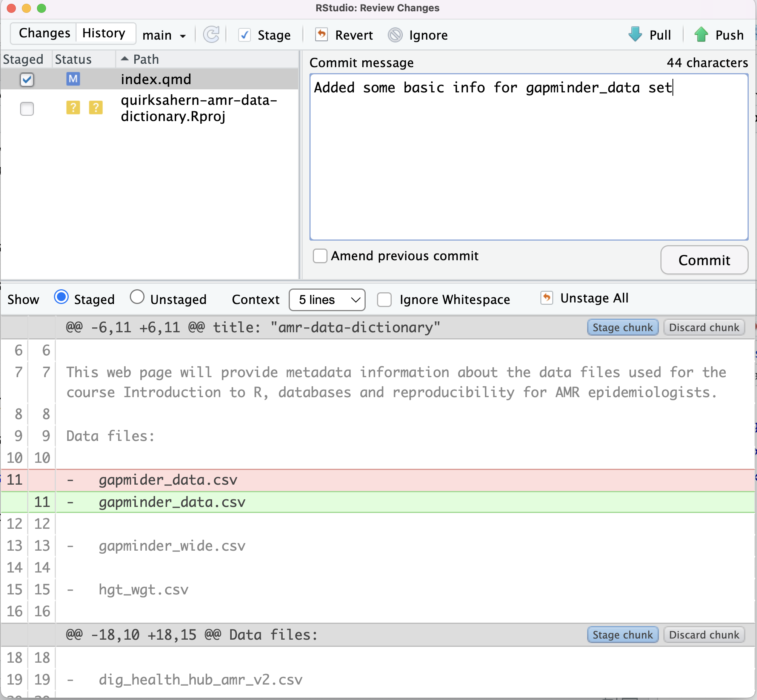Click the removed line gapmider_data.csv
The image size is (757, 700).
tap(378, 480)
